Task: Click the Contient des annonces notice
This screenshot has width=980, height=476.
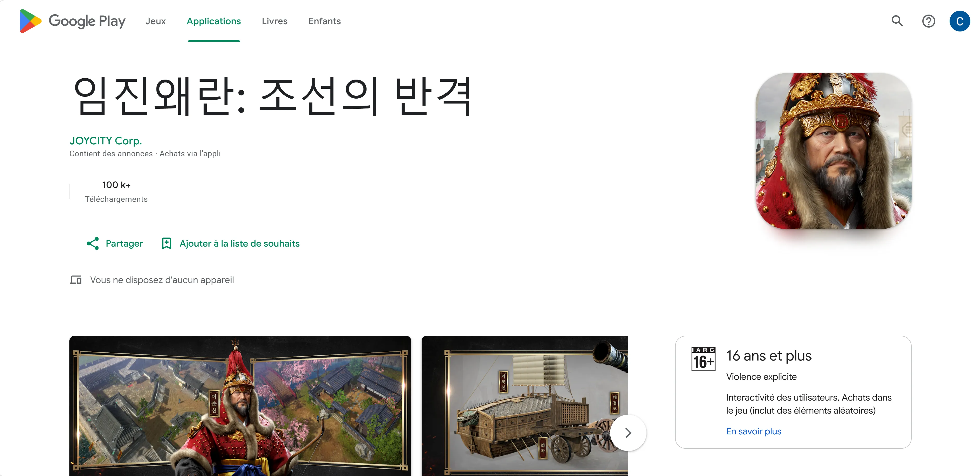Action: coord(111,153)
